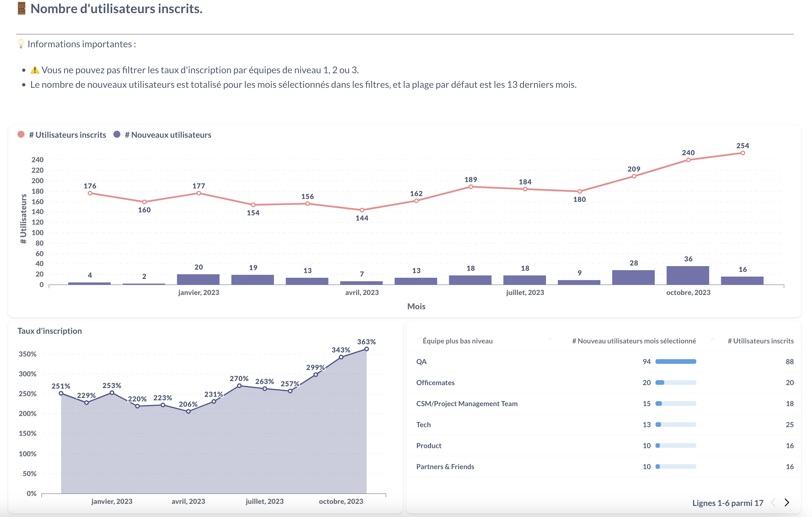
Task: Click the QA mini progress bar
Action: 676,361
